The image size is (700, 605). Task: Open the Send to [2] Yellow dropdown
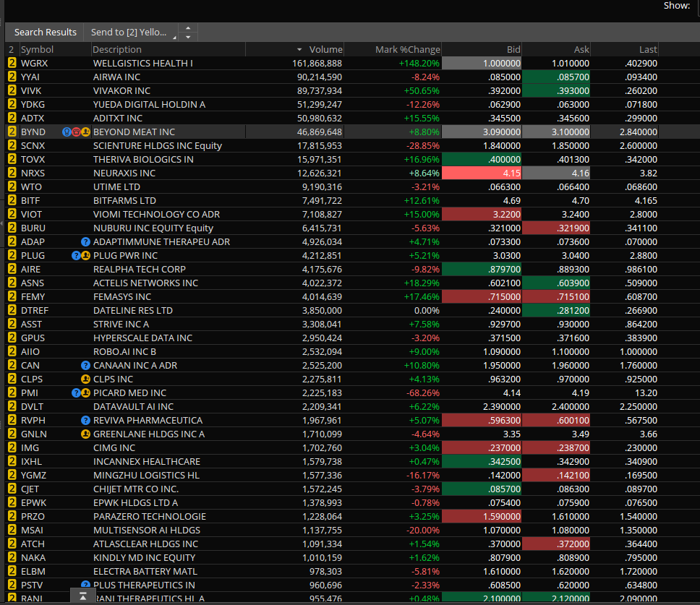click(131, 32)
